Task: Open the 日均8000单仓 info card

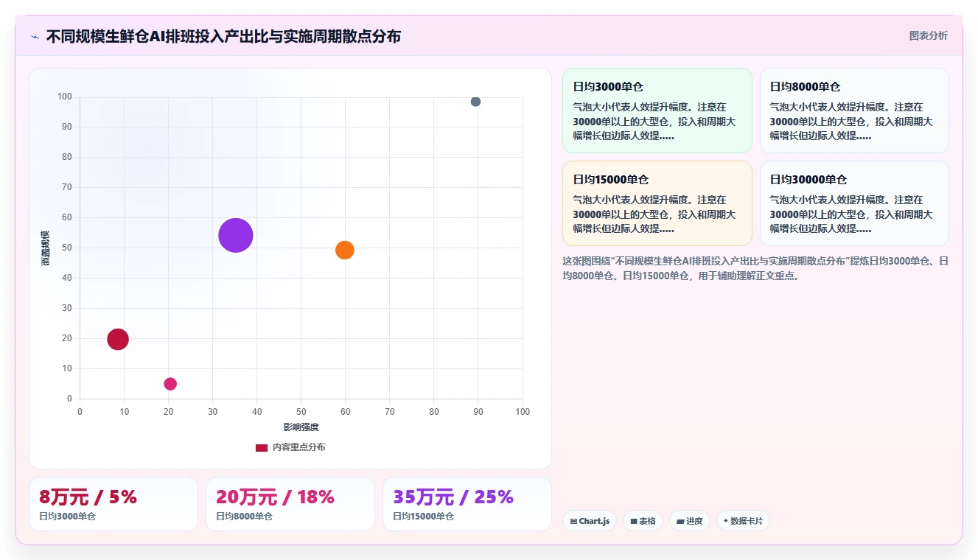Action: point(854,111)
